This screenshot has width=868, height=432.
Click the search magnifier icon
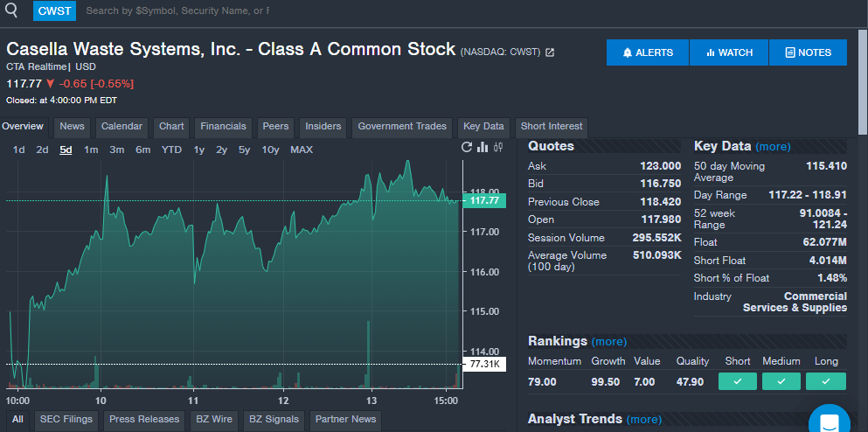click(x=11, y=10)
